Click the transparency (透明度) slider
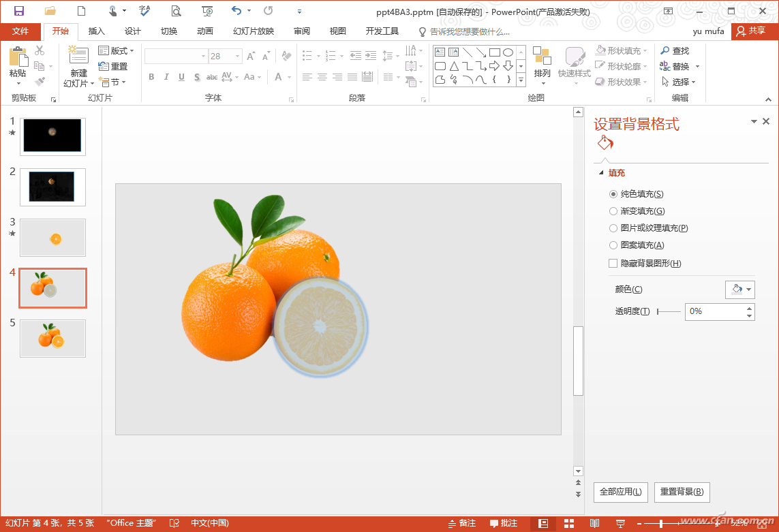 point(669,311)
